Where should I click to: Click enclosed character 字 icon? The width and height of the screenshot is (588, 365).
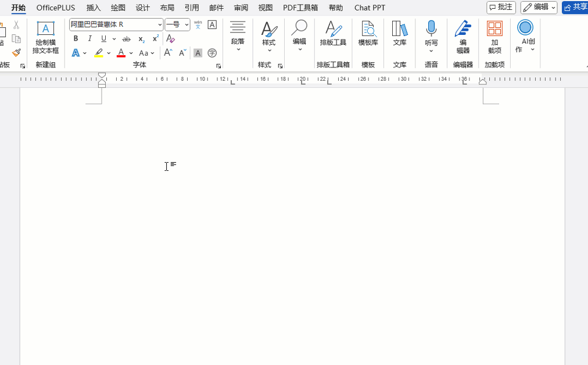(x=212, y=53)
